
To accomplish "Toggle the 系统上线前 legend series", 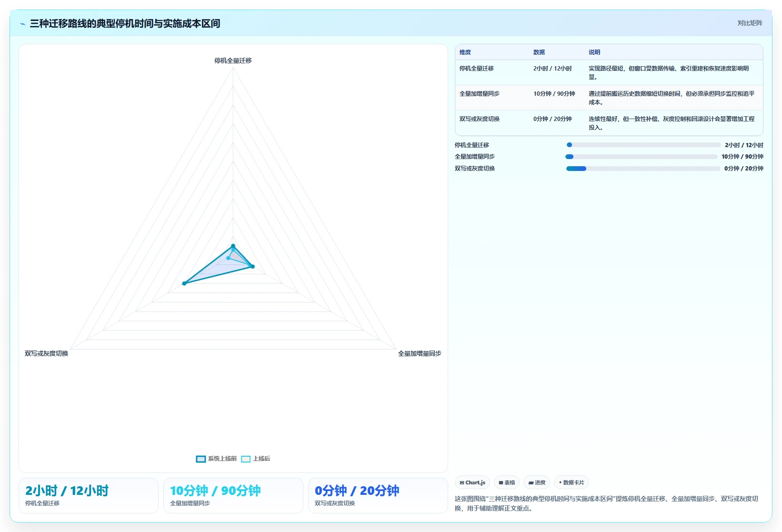I will click(216, 459).
